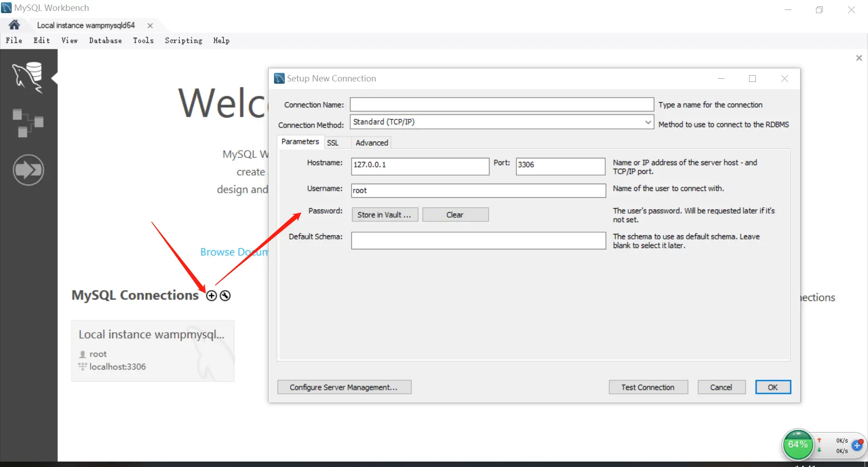
Task: Click the Username input field
Action: click(478, 191)
